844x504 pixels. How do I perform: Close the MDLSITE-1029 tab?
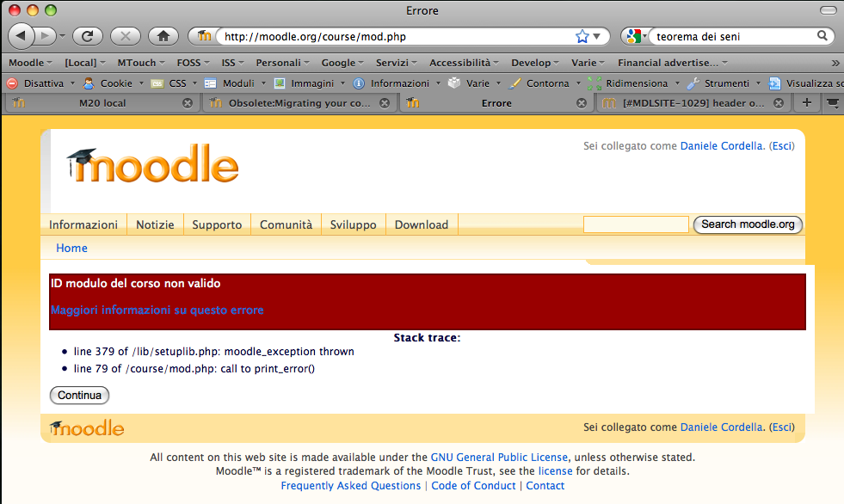click(779, 103)
